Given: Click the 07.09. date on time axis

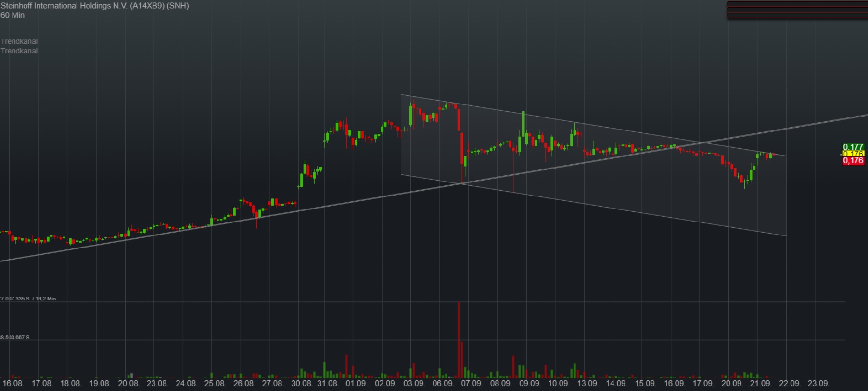Looking at the screenshot, I should 472,384.
